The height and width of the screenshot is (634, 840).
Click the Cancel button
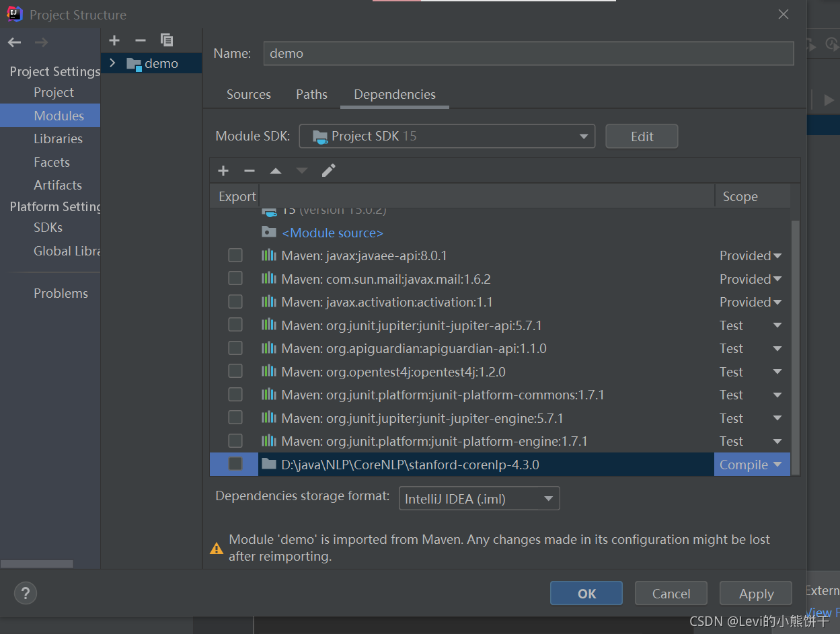click(671, 593)
